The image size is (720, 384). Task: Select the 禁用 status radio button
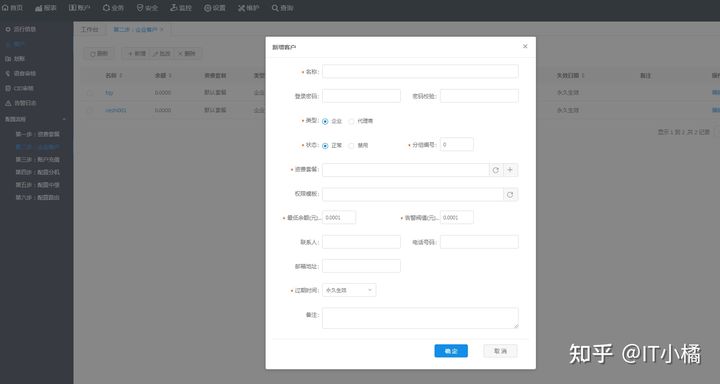352,146
